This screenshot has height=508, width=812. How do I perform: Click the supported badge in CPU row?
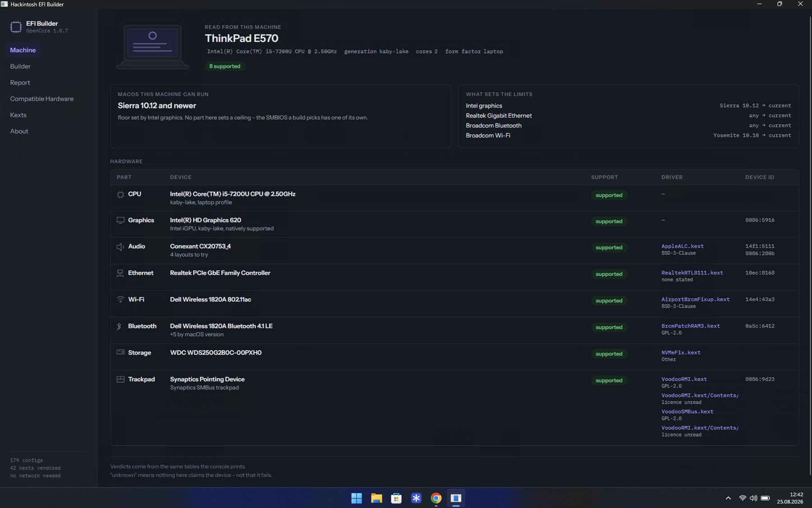[609, 195]
